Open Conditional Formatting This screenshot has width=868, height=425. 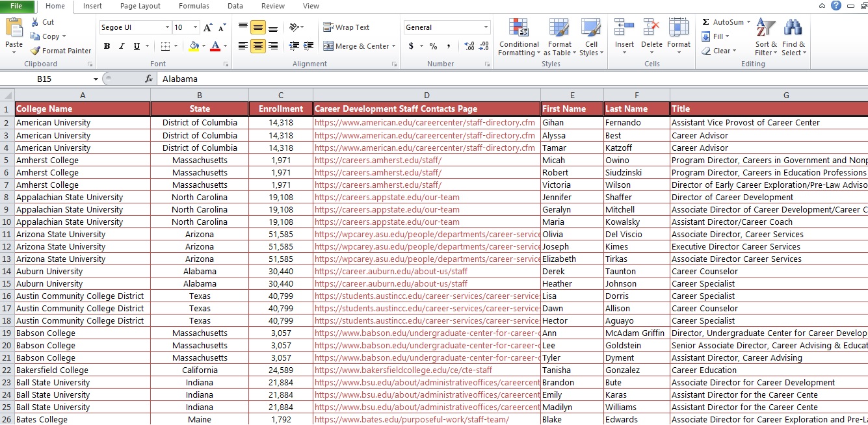click(519, 38)
